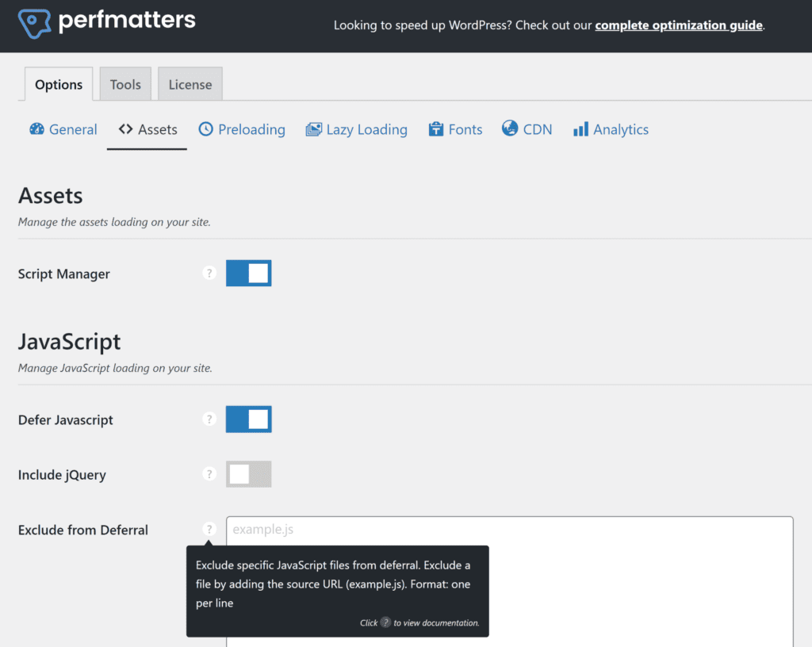Viewport: 812px width, 647px height.
Task: Click the Include jQuery label
Action: [x=62, y=475]
